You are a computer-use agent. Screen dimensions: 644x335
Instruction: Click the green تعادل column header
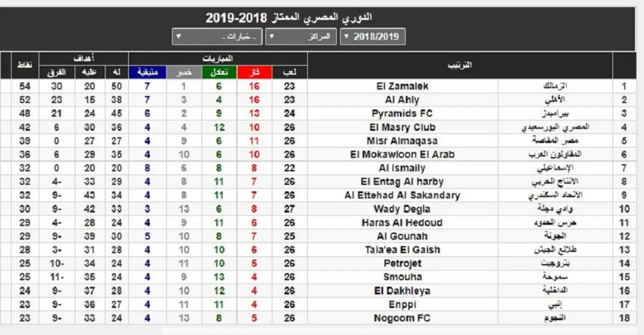coord(219,72)
